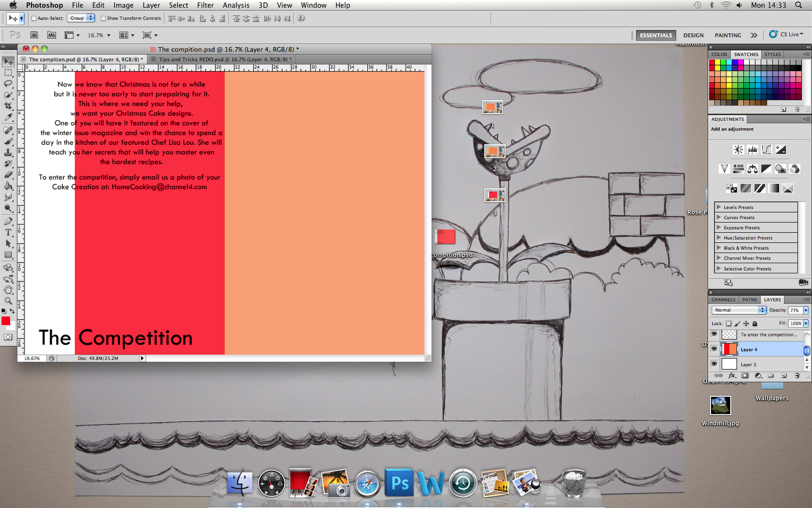Open the Auto-Select Group dropdown
Image resolution: width=812 pixels, height=508 pixels.
pos(81,18)
